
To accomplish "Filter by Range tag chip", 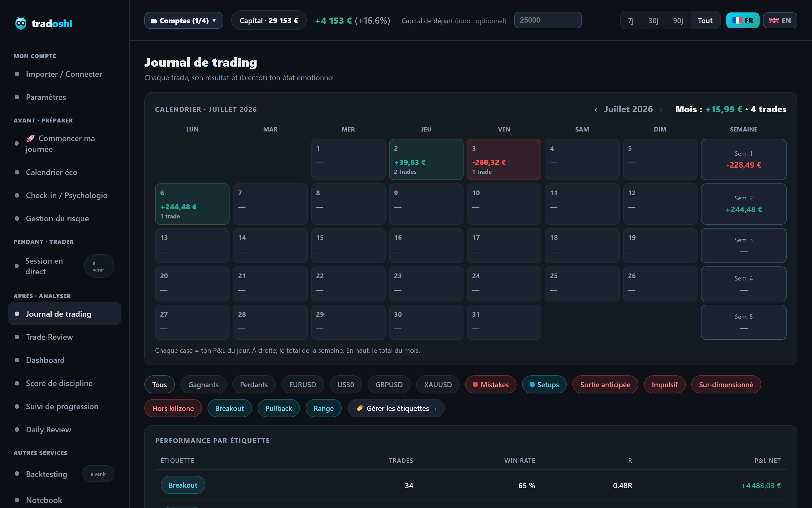I will [323, 408].
